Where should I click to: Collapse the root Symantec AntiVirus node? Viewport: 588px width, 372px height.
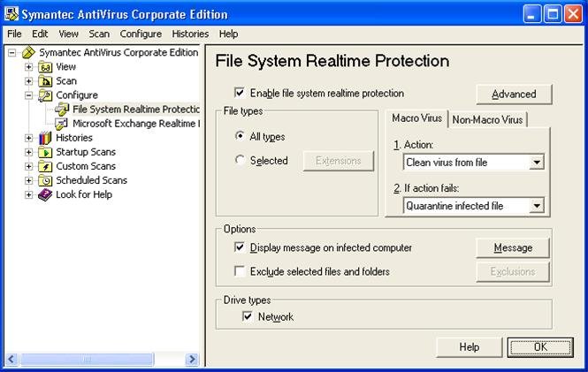[12, 52]
